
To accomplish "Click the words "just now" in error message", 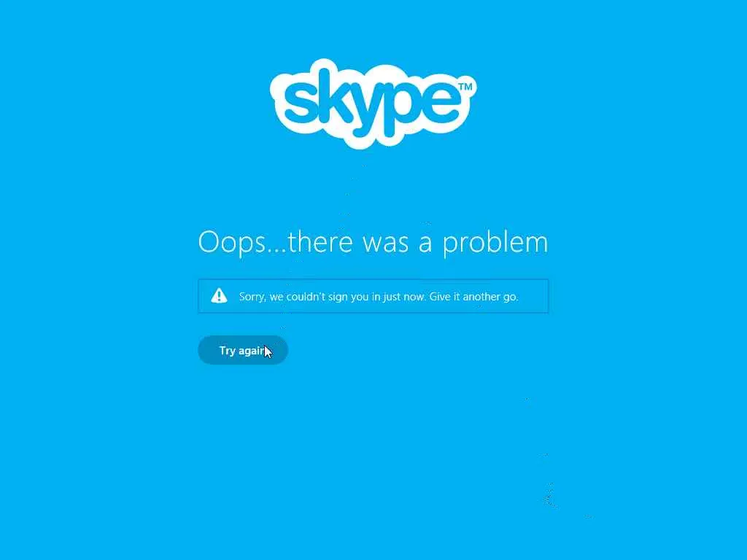I will tap(404, 297).
